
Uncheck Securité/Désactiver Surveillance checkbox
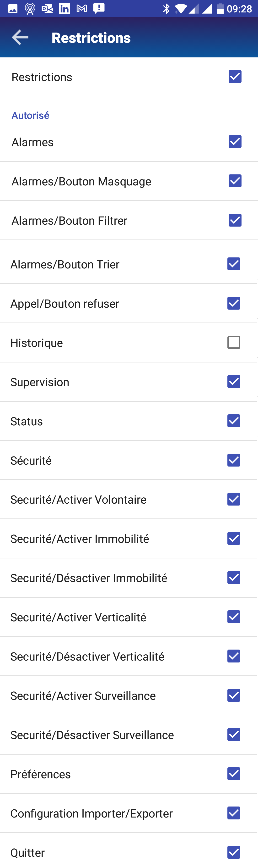tap(234, 734)
